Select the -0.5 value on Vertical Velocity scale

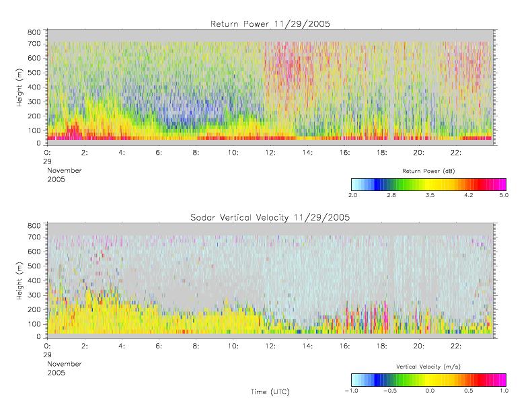[x=390, y=391]
